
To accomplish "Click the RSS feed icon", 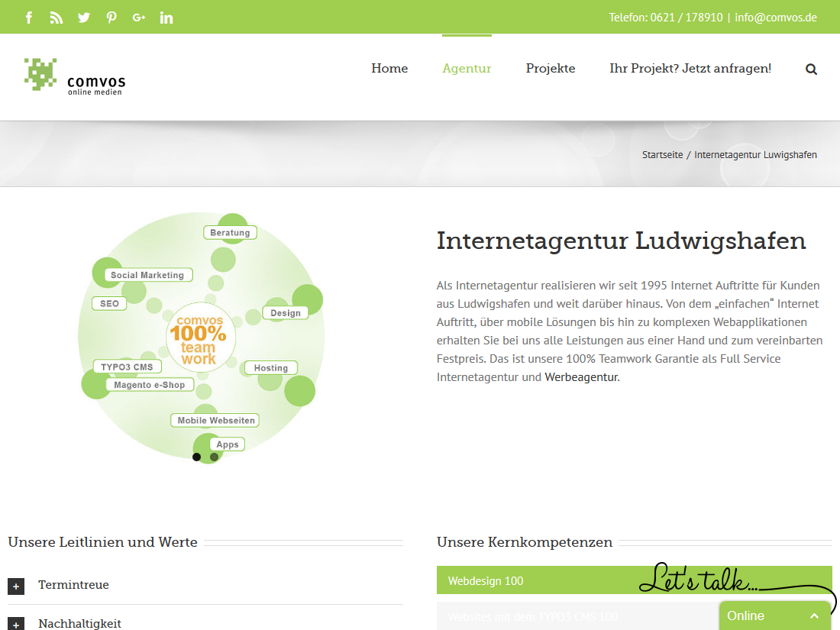I will pyautogui.click(x=57, y=18).
